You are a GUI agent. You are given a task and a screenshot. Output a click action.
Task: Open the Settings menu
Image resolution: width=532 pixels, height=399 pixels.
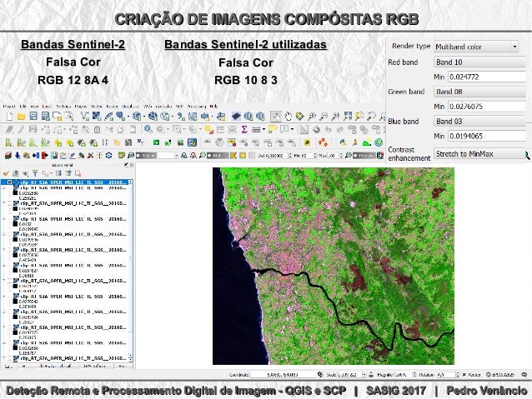[63, 107]
